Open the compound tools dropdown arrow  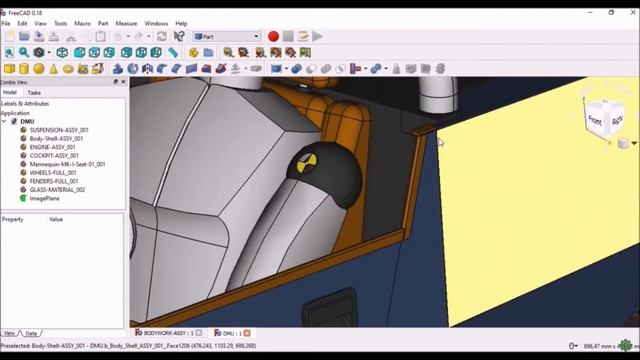(286, 69)
